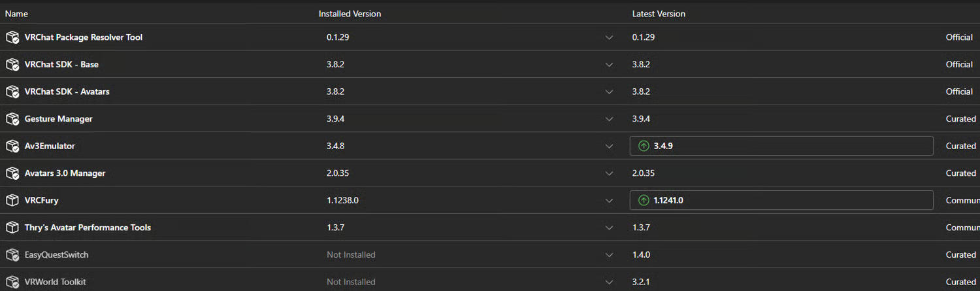Select the VRWorld Toolkit package row
This screenshot has width=980, height=291.
coord(55,282)
